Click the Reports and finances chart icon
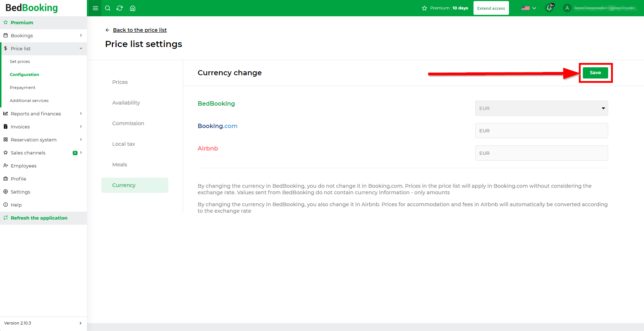The height and width of the screenshot is (331, 644). (x=5, y=114)
